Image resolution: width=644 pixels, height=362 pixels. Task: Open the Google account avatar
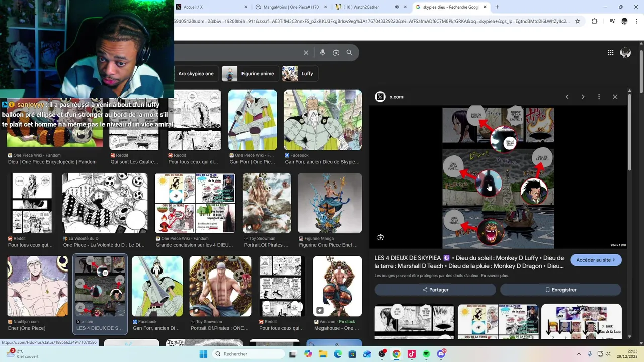point(625,53)
